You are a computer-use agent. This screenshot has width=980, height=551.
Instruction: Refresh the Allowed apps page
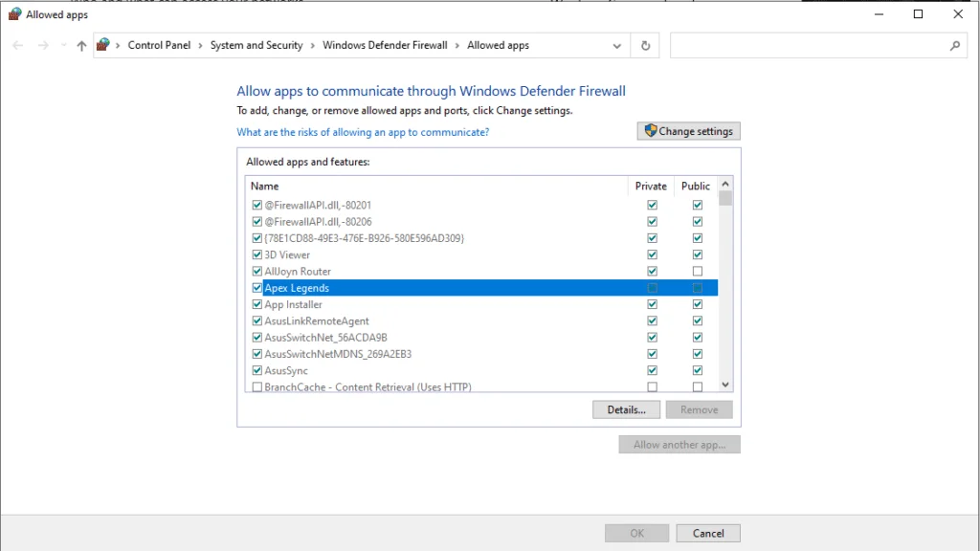click(x=646, y=46)
